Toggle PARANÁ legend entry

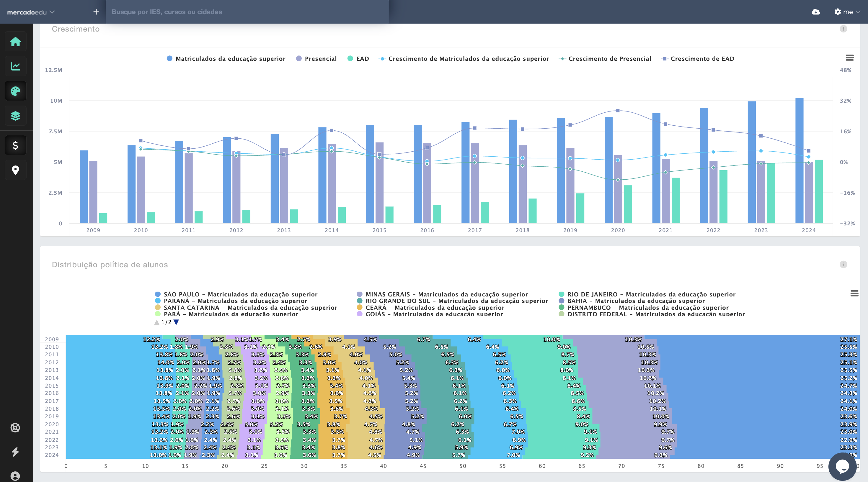coord(231,301)
